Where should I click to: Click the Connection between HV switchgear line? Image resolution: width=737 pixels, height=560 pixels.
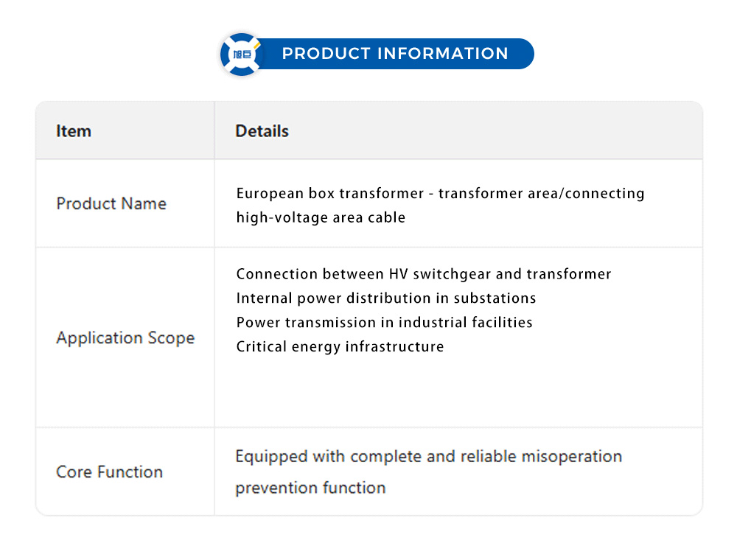coord(424,274)
